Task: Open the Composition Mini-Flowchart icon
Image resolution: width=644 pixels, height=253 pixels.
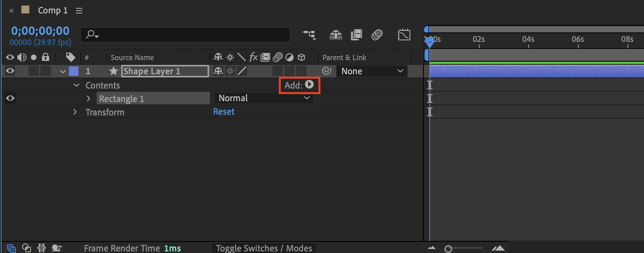Action: tap(309, 35)
